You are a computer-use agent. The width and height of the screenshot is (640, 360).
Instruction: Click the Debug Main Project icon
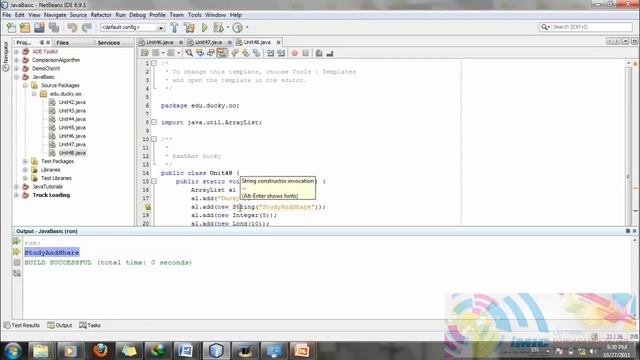(218, 27)
